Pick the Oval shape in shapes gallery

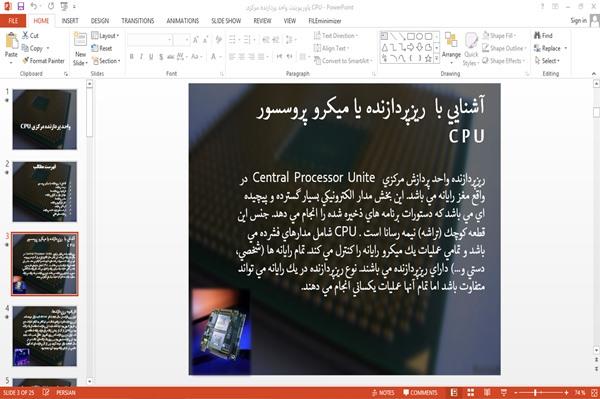pyautogui.click(x=419, y=37)
